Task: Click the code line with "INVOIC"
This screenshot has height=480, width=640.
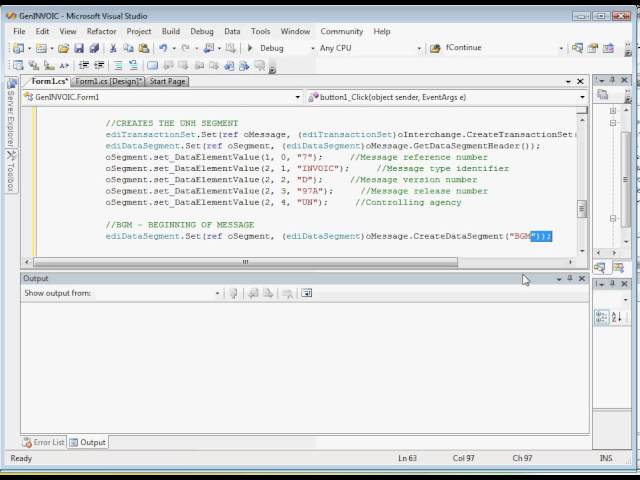Action: tap(307, 169)
